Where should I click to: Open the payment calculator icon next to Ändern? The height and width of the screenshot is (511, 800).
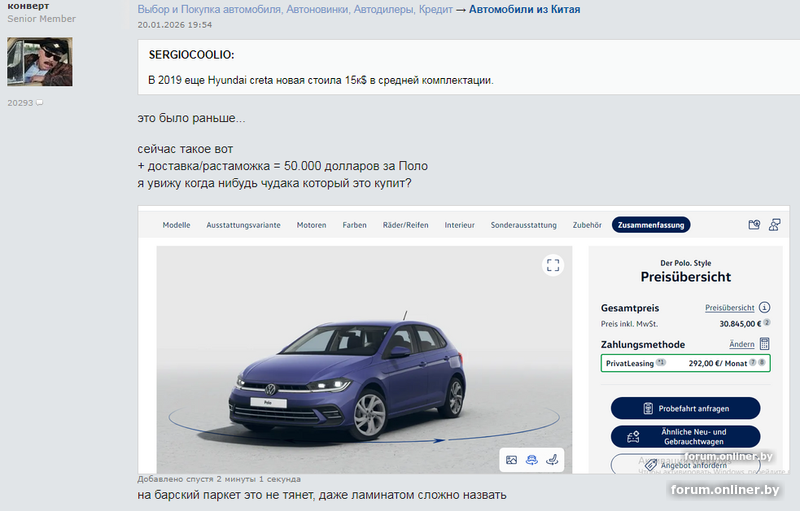click(x=764, y=344)
